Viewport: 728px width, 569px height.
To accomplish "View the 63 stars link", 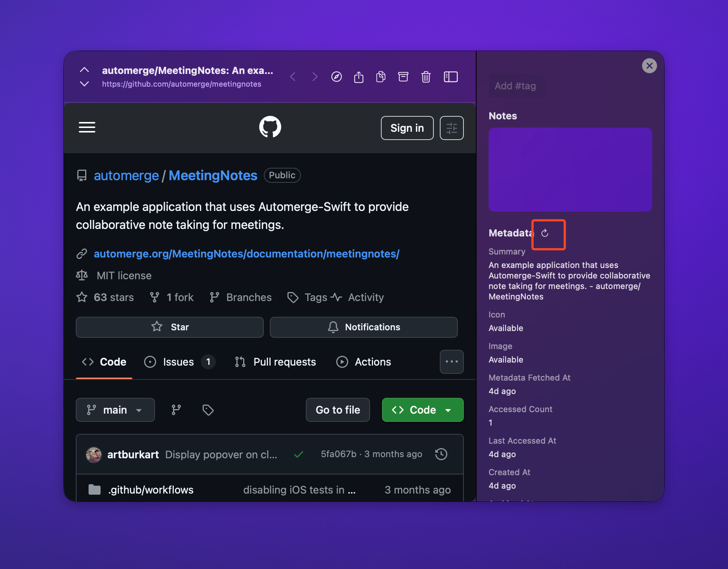I will 105,297.
